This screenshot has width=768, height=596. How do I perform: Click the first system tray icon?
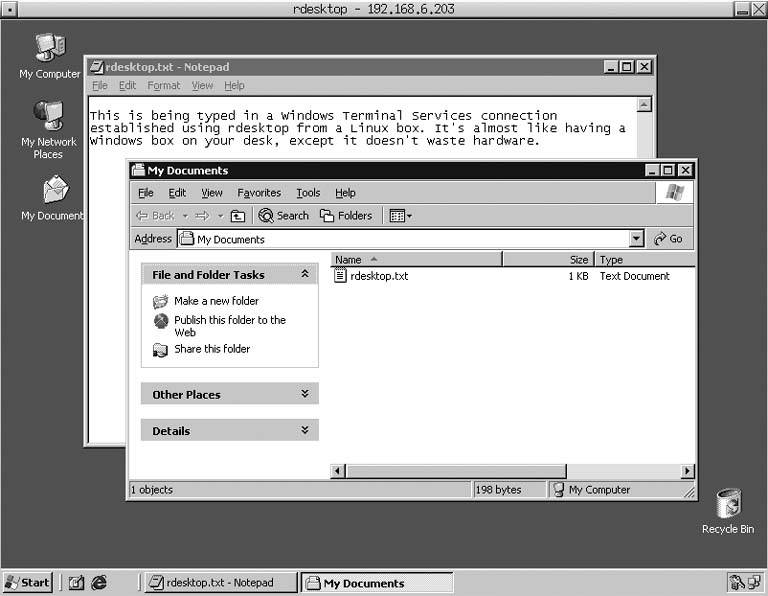click(x=736, y=582)
